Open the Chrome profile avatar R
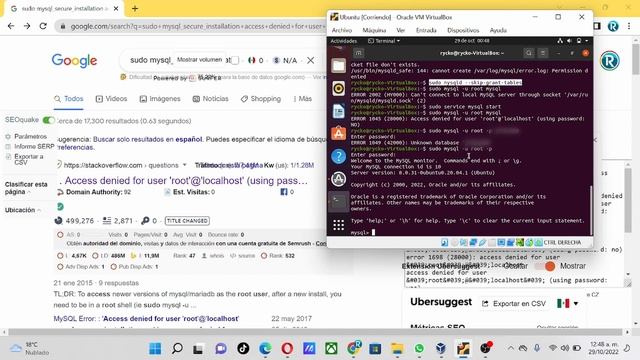 pos(613,26)
